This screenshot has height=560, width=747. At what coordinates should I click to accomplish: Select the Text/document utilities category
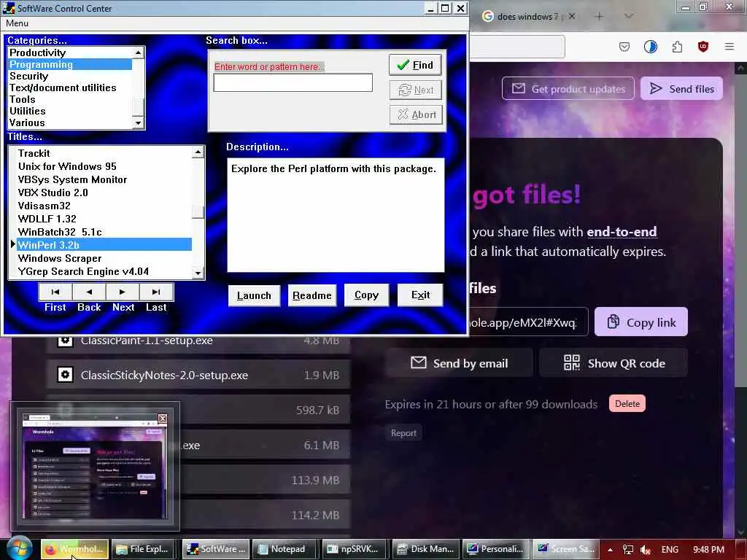tap(69, 87)
